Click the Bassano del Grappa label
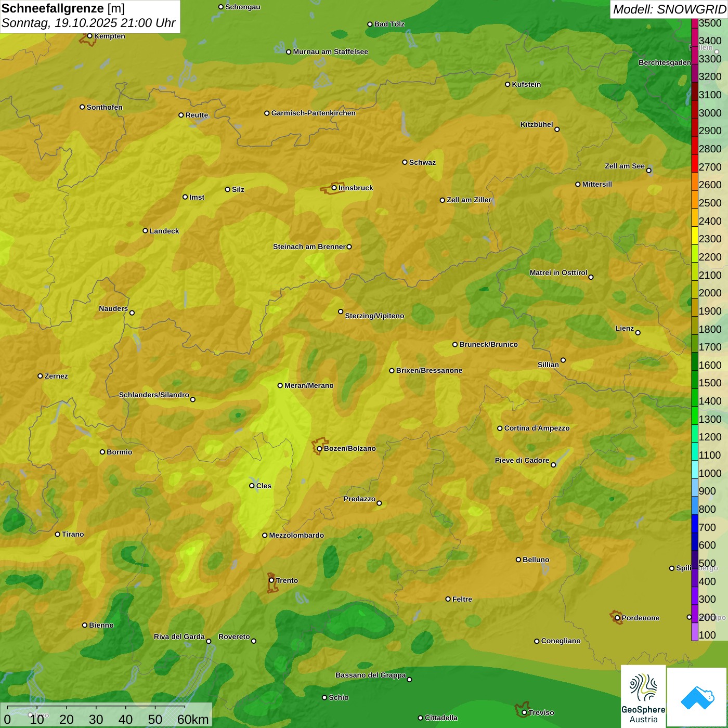 click(x=371, y=675)
